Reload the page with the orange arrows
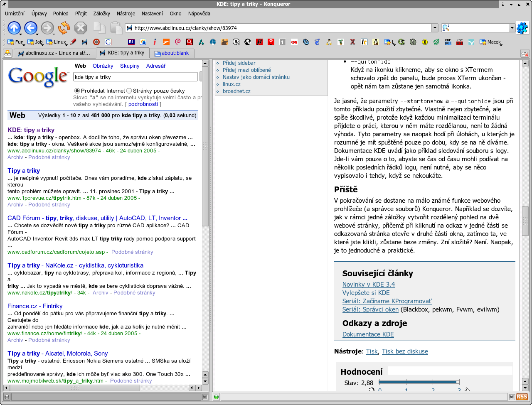 tap(64, 28)
